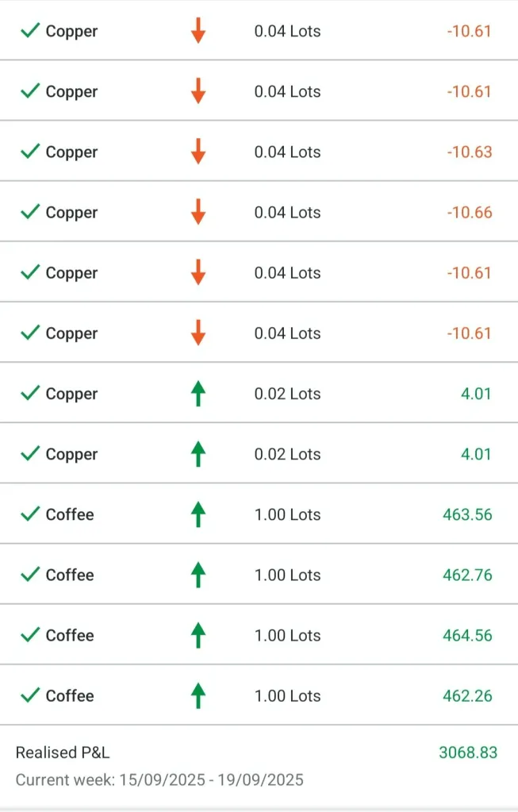Click 0.04 Lots on the -10.63 Copper row

point(287,152)
